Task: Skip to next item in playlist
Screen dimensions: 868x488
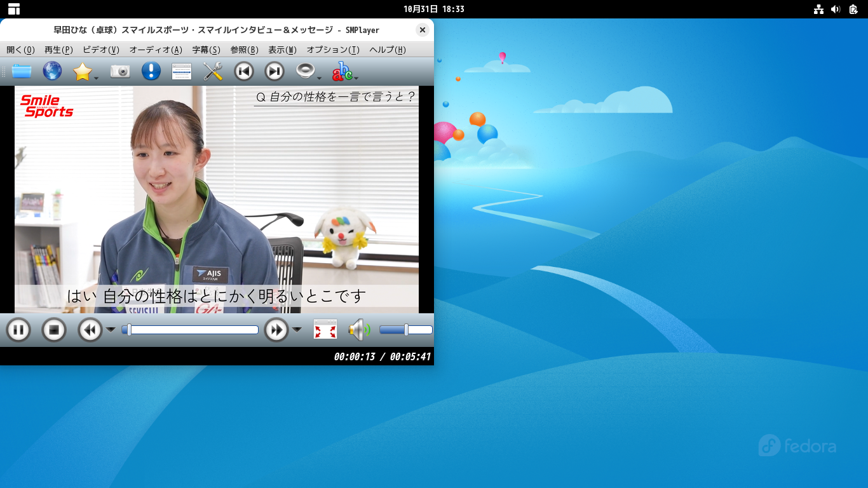Action: 275,71
